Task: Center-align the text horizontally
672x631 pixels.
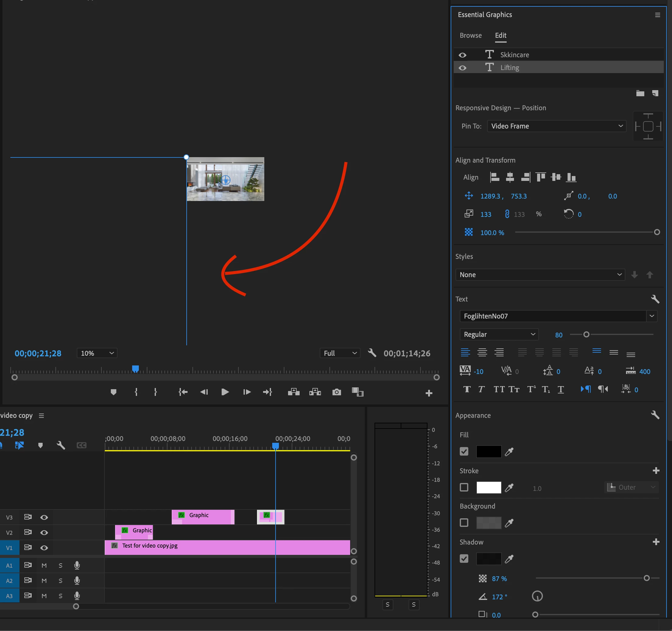Action: pos(482,352)
